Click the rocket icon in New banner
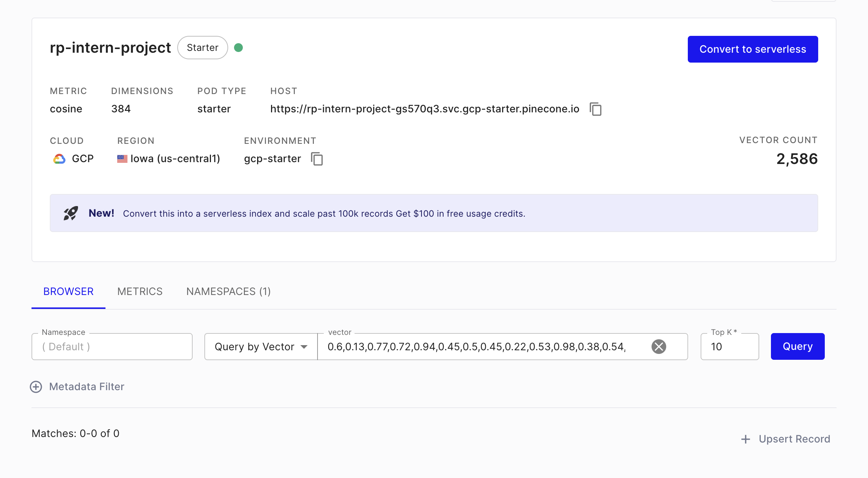The height and width of the screenshot is (478, 868). pos(71,213)
